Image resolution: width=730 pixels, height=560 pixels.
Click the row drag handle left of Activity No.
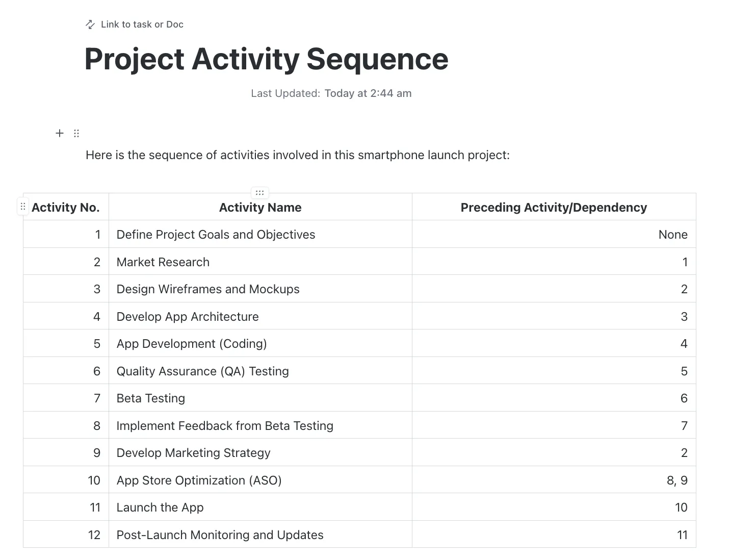23,207
